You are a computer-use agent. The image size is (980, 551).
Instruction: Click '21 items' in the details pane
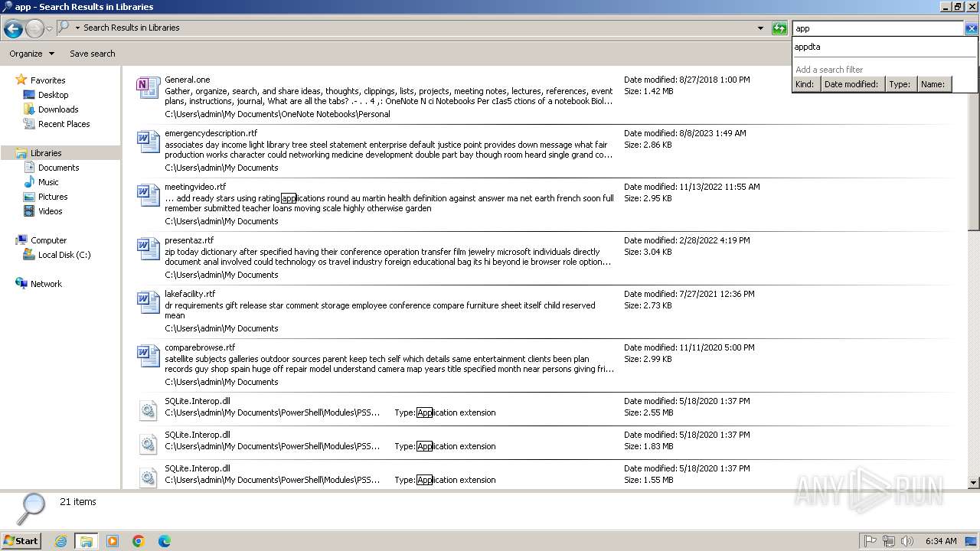(78, 502)
